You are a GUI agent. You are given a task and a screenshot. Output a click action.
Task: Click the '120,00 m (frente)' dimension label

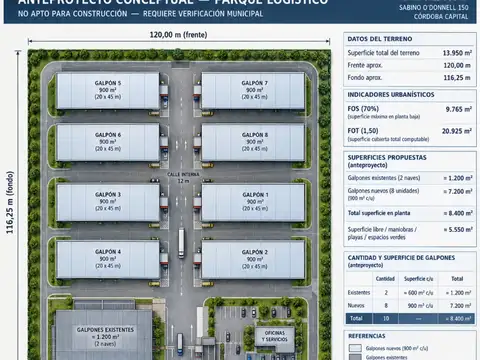tap(178, 35)
